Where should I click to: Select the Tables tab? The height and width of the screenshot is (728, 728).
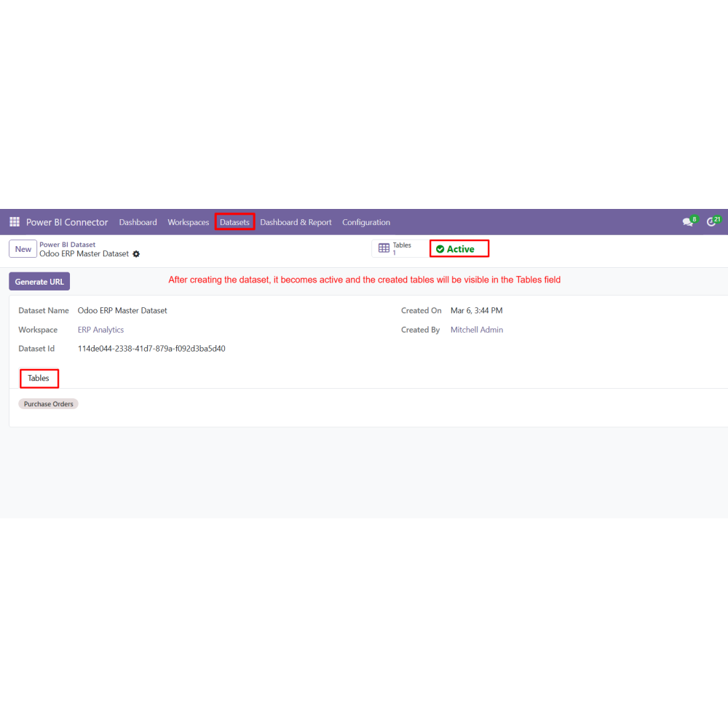tap(39, 379)
